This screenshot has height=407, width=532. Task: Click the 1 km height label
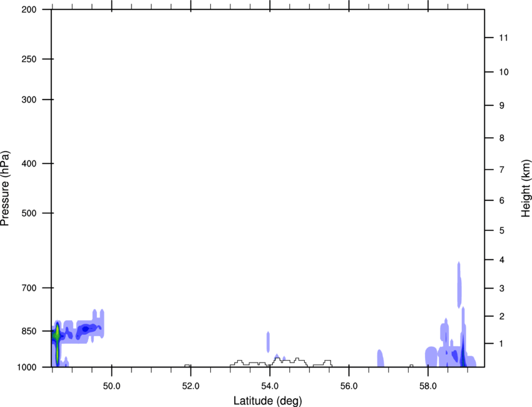[501, 344]
